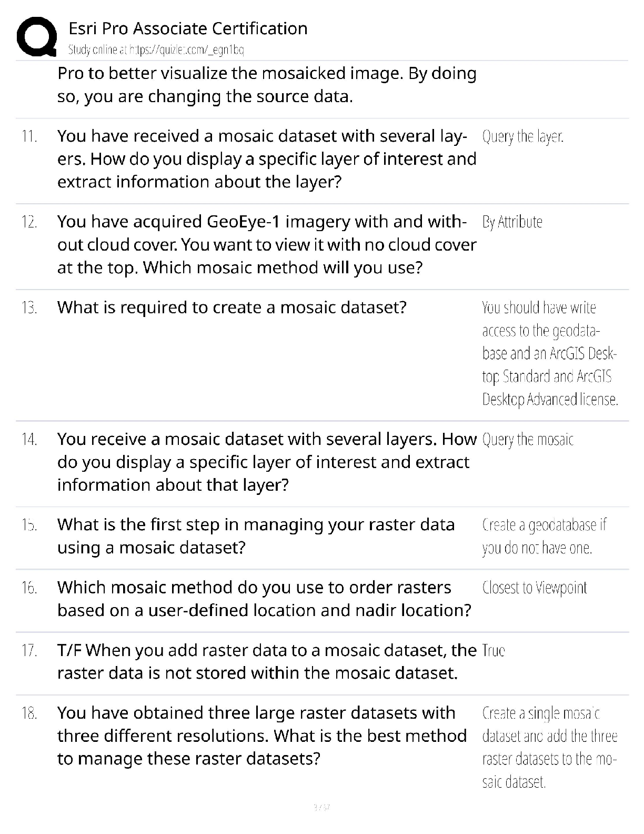This screenshot has width=644, height=834.
Task: Select question 13 on creating a mosaic dataset
Action: coord(232,307)
